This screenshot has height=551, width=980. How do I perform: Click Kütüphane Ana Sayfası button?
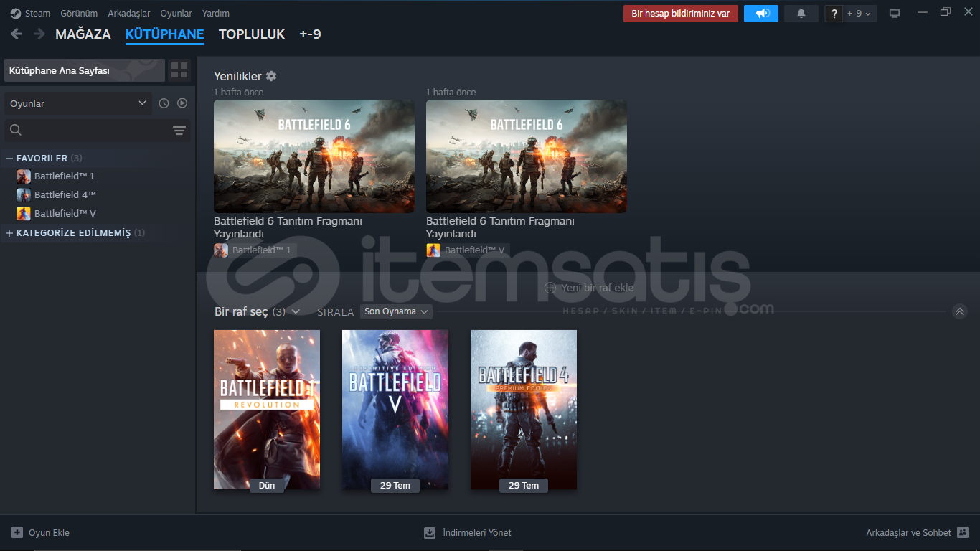[85, 70]
